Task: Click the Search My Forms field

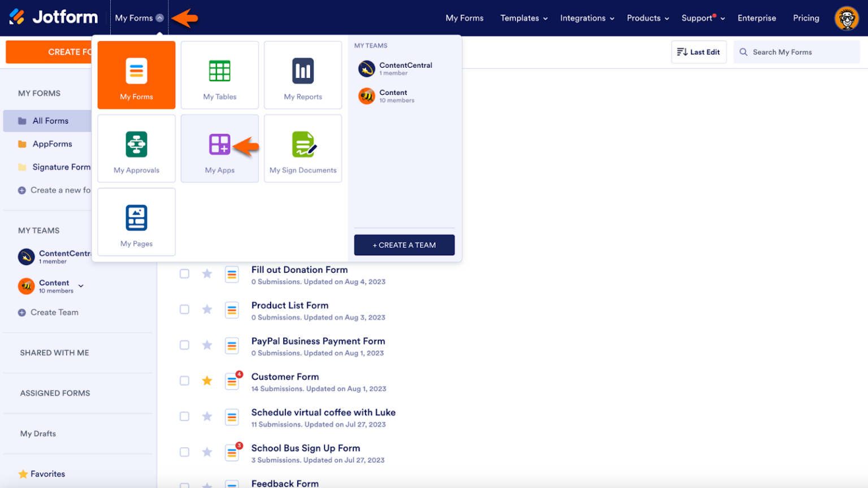Action: pyautogui.click(x=796, y=51)
